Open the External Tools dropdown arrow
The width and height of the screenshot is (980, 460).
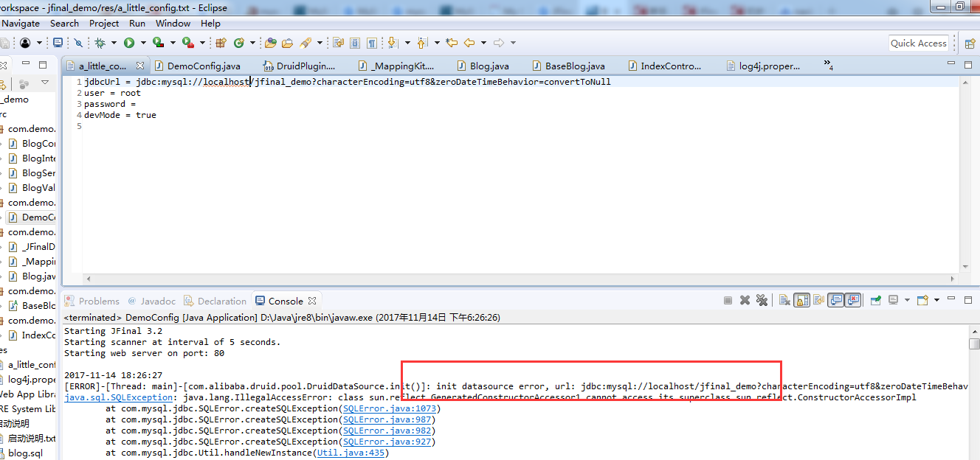[202, 43]
